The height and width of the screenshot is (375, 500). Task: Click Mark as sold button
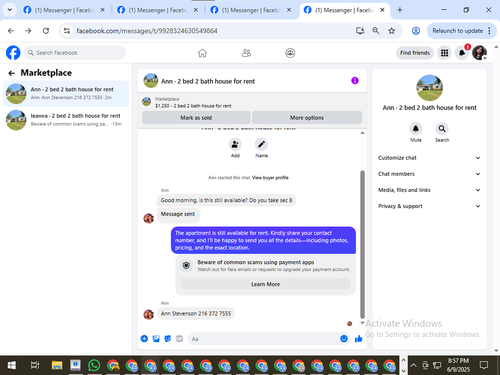pos(196,118)
